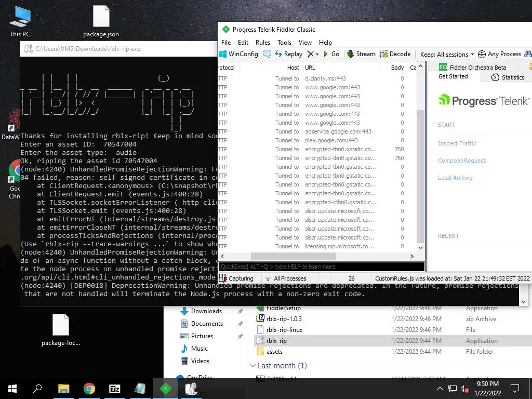The image size is (532, 399).
Task: Select the d.clarity.ms:443 session row
Action: point(317,78)
